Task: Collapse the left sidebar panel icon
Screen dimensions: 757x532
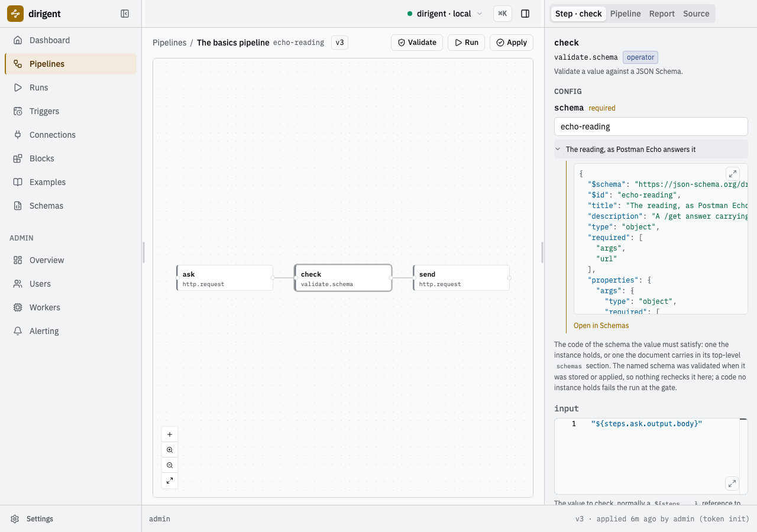Action: tap(125, 14)
